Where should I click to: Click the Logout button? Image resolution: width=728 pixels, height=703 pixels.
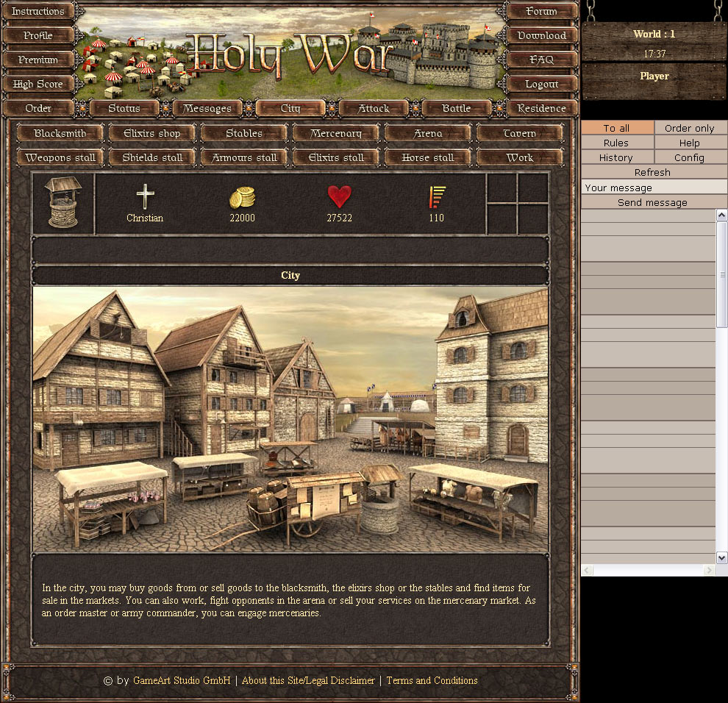[542, 85]
